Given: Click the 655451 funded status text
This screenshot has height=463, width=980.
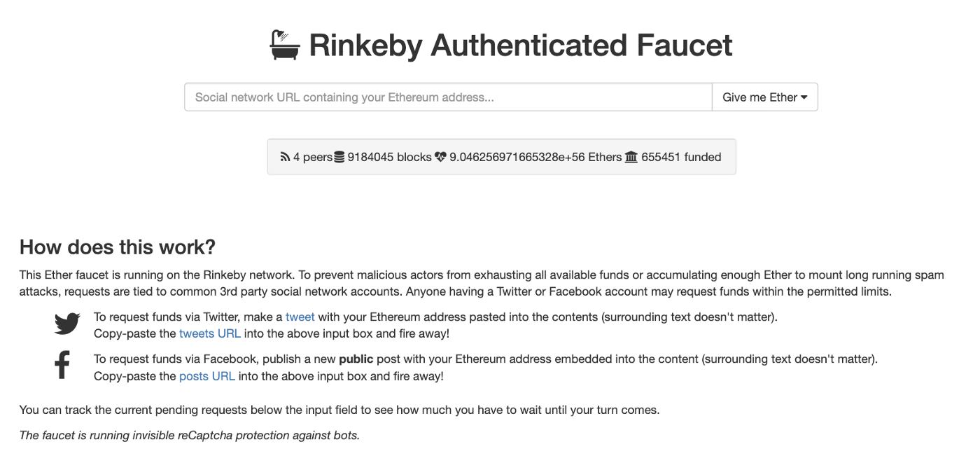Looking at the screenshot, I should [x=681, y=157].
